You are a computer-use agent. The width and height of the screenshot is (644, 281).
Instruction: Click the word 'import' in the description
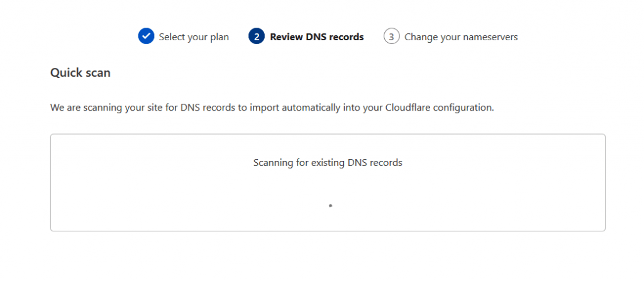[x=264, y=107]
